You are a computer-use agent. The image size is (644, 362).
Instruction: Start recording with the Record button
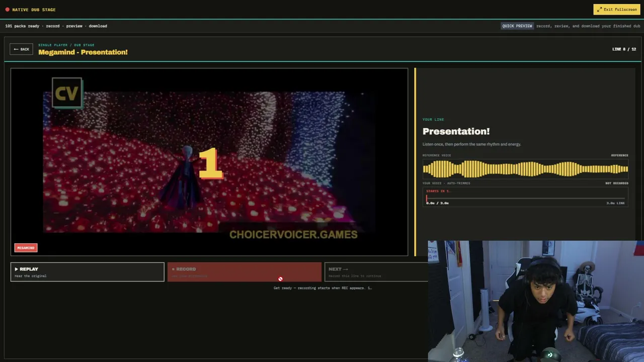244,271
